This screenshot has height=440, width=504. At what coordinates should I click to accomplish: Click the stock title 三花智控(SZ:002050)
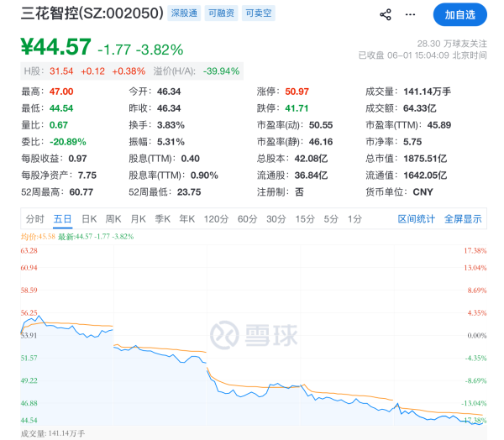92,13
